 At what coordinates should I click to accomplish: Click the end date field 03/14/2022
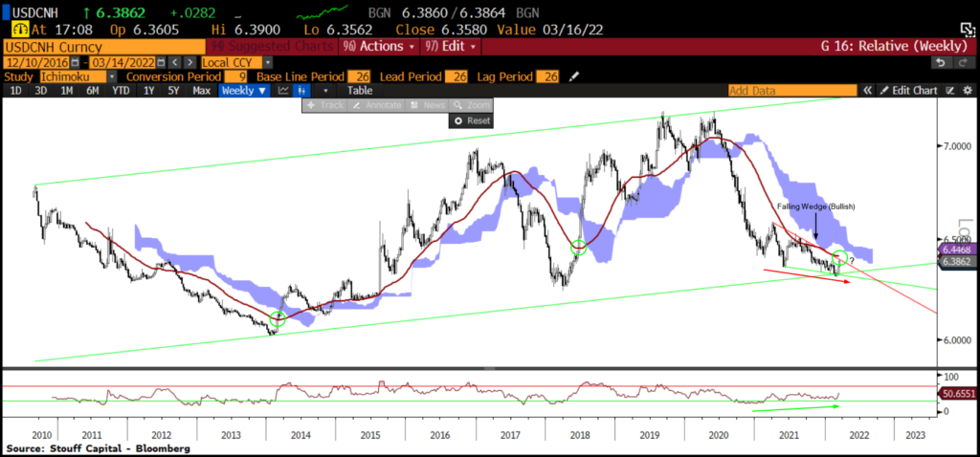pyautogui.click(x=123, y=62)
